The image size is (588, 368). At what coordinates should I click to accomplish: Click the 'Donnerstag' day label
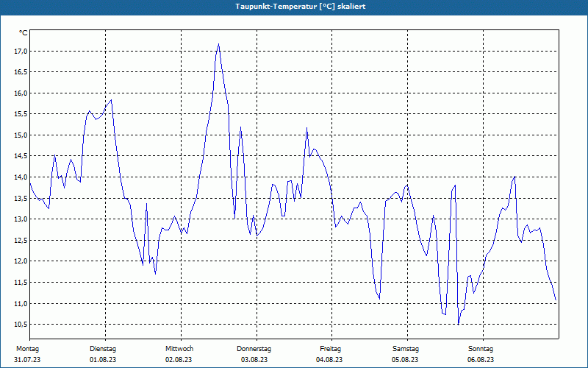pos(254,349)
